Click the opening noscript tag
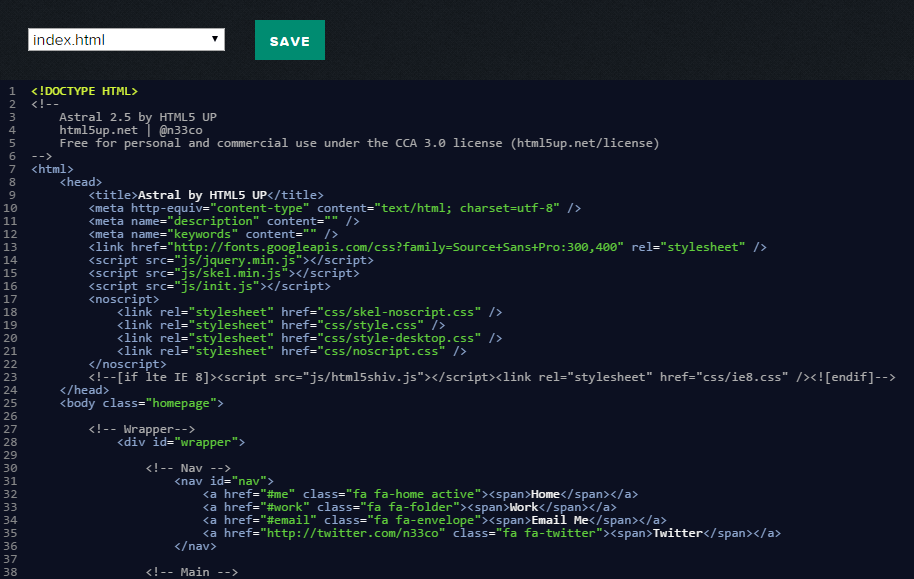Screen dimensions: 914x579 point(124,299)
